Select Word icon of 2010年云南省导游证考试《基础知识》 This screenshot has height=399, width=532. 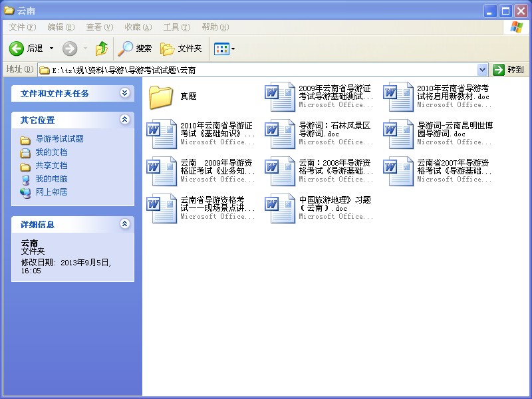coord(162,134)
